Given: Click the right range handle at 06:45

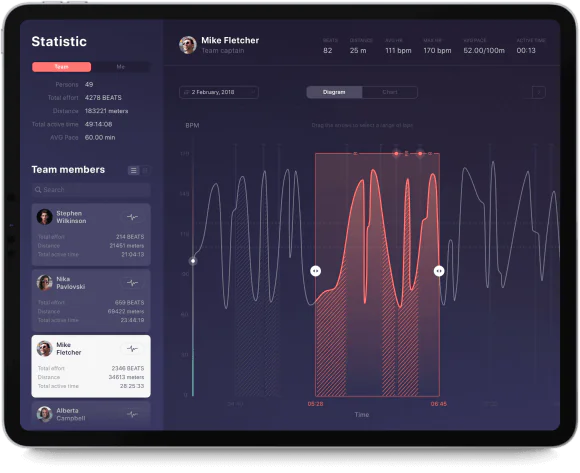Looking at the screenshot, I should [439, 271].
